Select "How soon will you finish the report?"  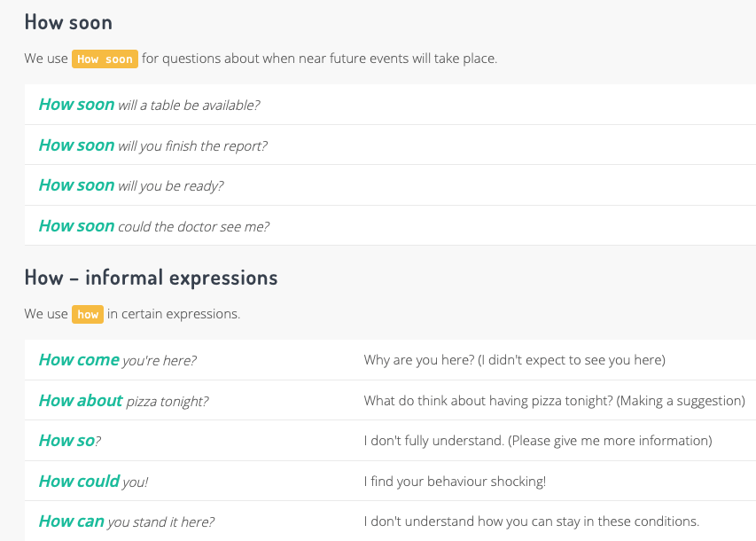coord(152,145)
